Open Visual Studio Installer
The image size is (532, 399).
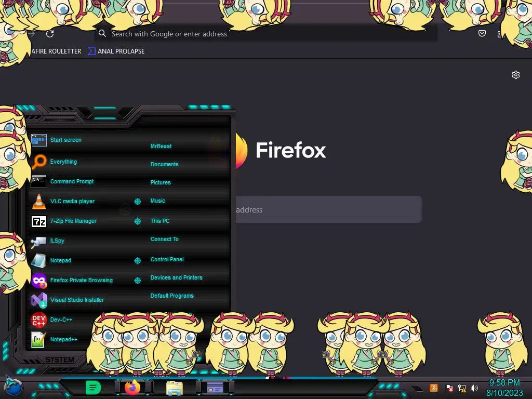coord(68,300)
